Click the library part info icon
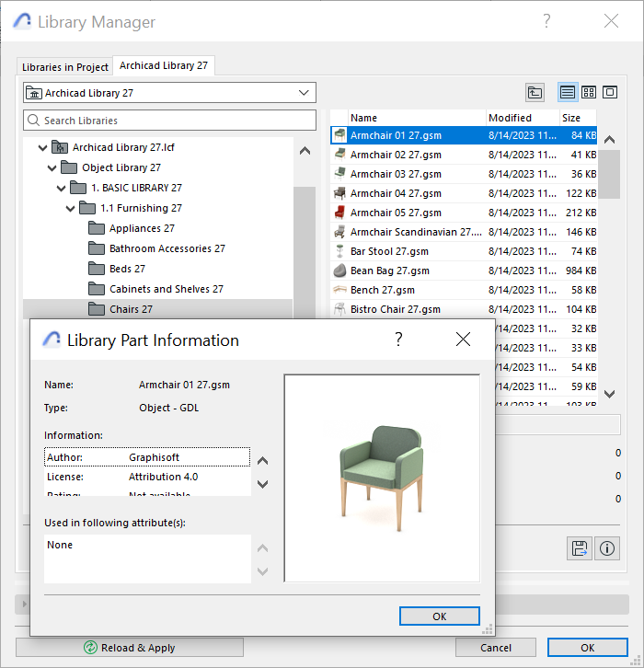The width and height of the screenshot is (644, 668). click(607, 548)
